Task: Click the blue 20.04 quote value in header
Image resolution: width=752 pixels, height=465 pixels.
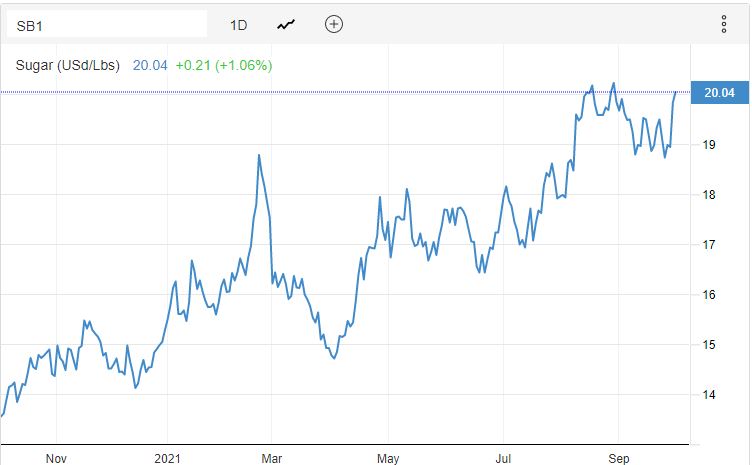Action: click(150, 65)
